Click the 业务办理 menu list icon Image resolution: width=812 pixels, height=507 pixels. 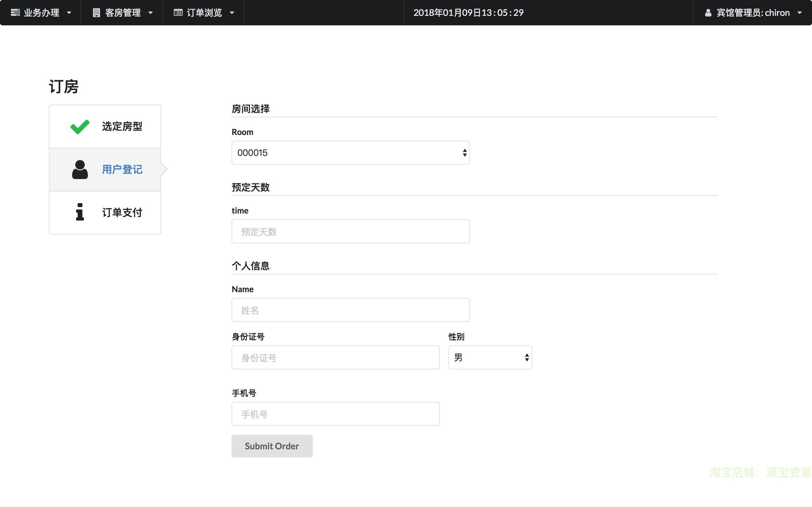(15, 13)
